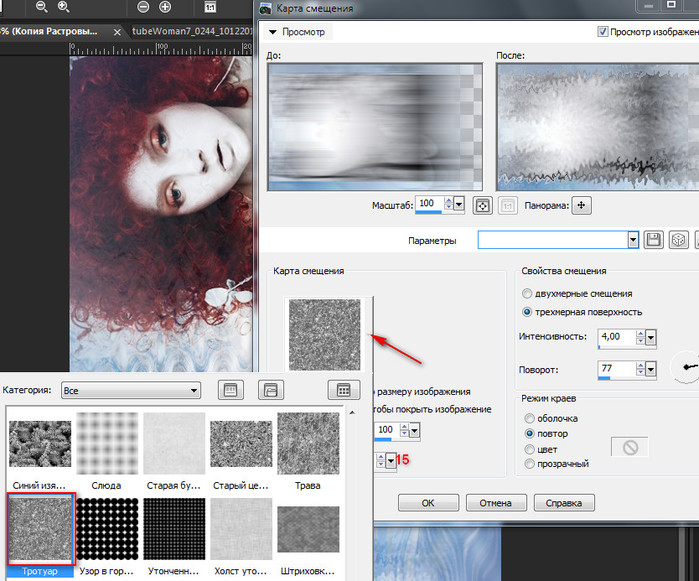Click the rotation angle dial
Viewport: 699px width, 581px height.
(x=686, y=367)
